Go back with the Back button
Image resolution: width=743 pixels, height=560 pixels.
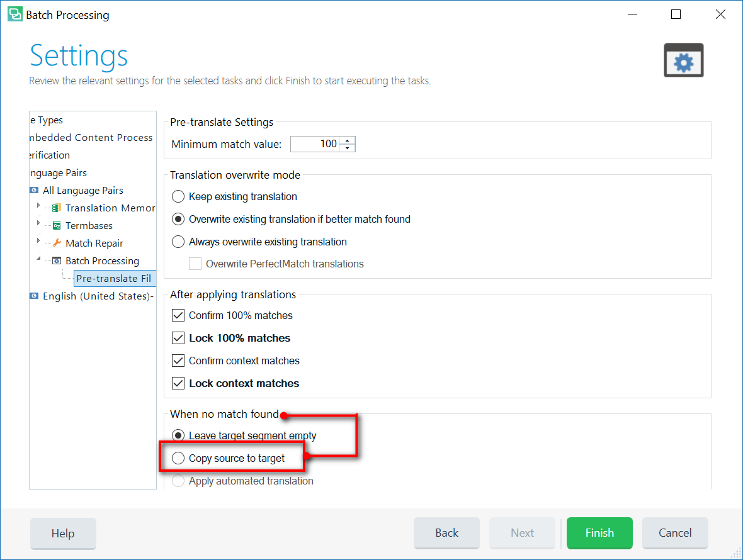click(x=447, y=533)
